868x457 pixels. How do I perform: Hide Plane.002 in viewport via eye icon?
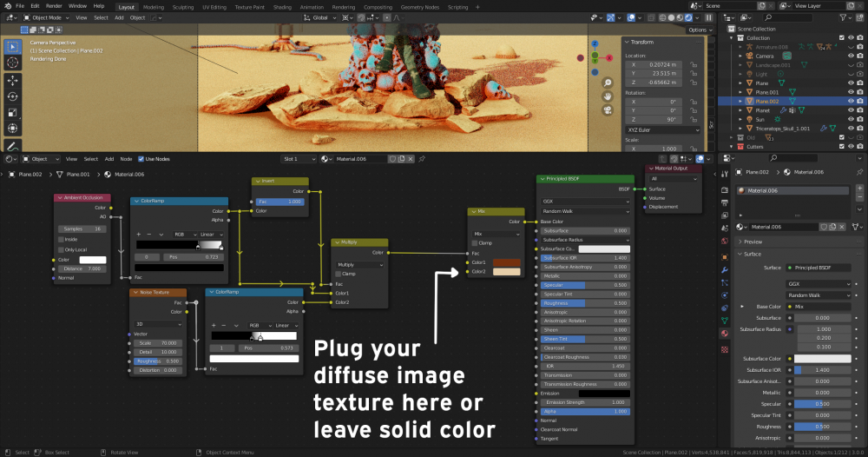(x=851, y=102)
